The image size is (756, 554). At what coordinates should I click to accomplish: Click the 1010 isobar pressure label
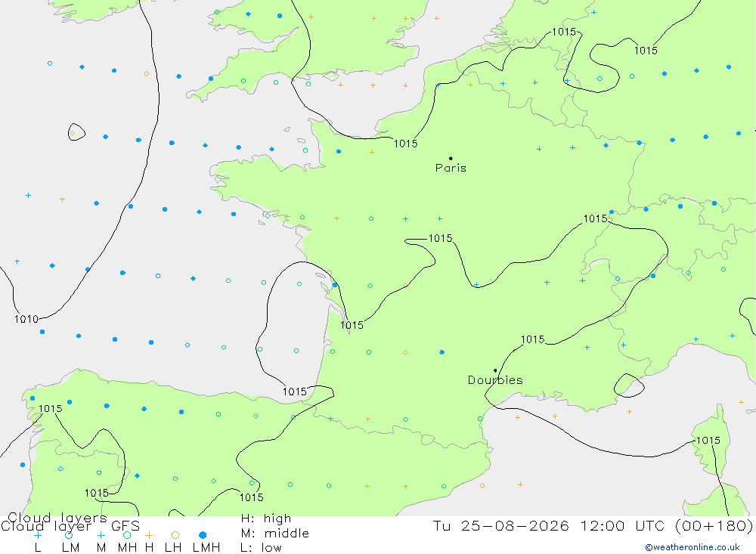tap(26, 319)
